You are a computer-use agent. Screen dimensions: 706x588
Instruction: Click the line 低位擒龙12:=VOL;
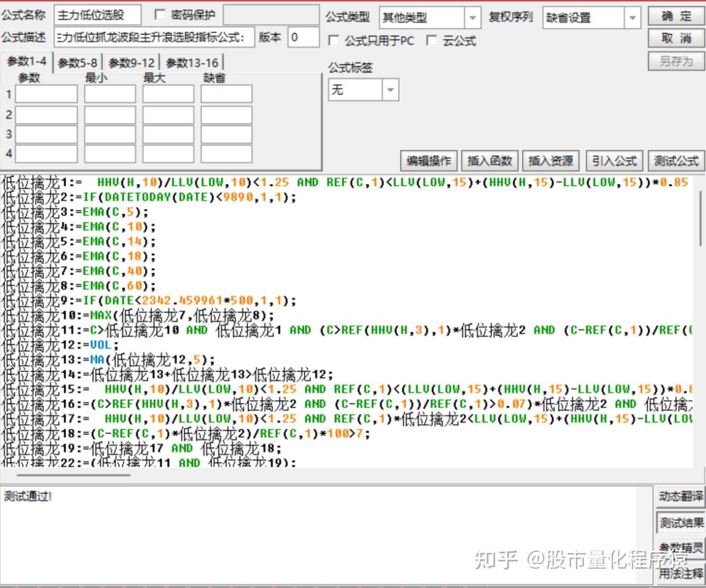(x=60, y=345)
